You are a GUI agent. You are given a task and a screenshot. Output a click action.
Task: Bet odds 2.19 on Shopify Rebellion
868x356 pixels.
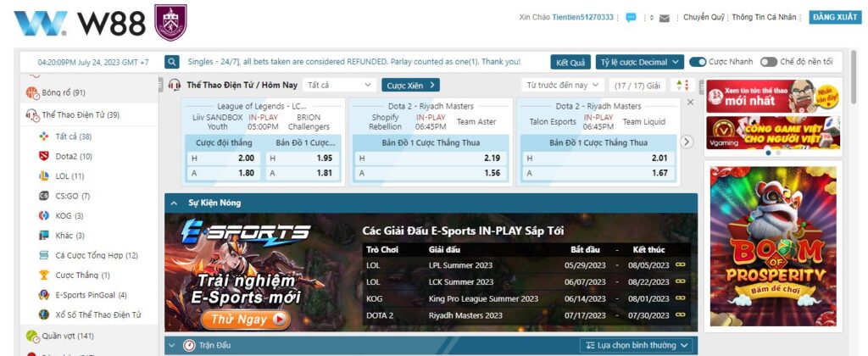(431, 158)
